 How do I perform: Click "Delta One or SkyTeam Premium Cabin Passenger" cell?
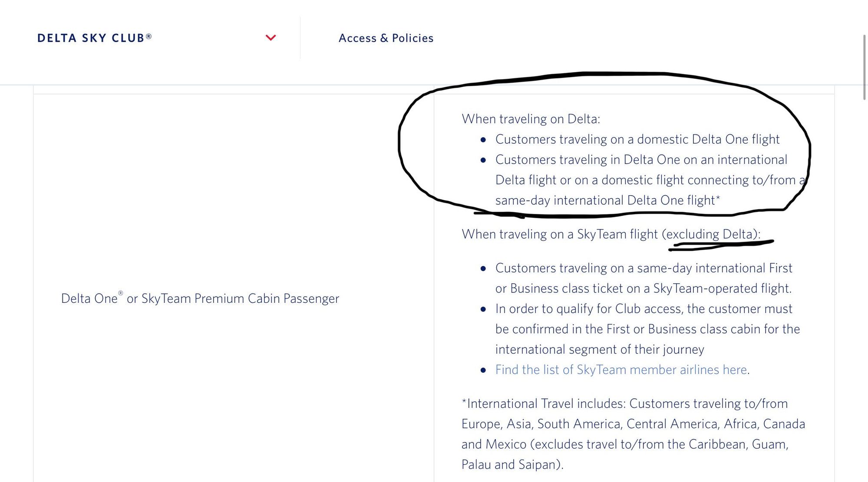[x=200, y=298]
